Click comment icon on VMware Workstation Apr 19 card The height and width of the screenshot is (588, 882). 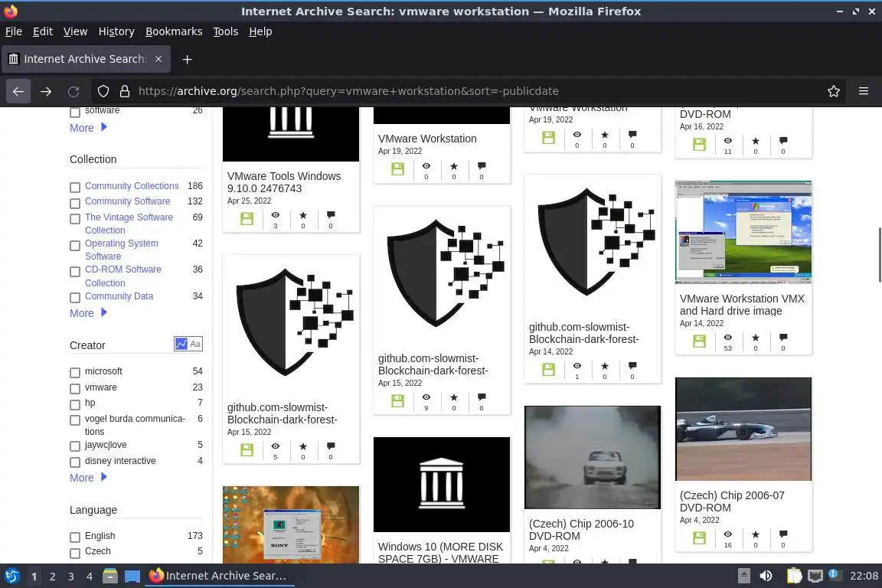coord(482,166)
